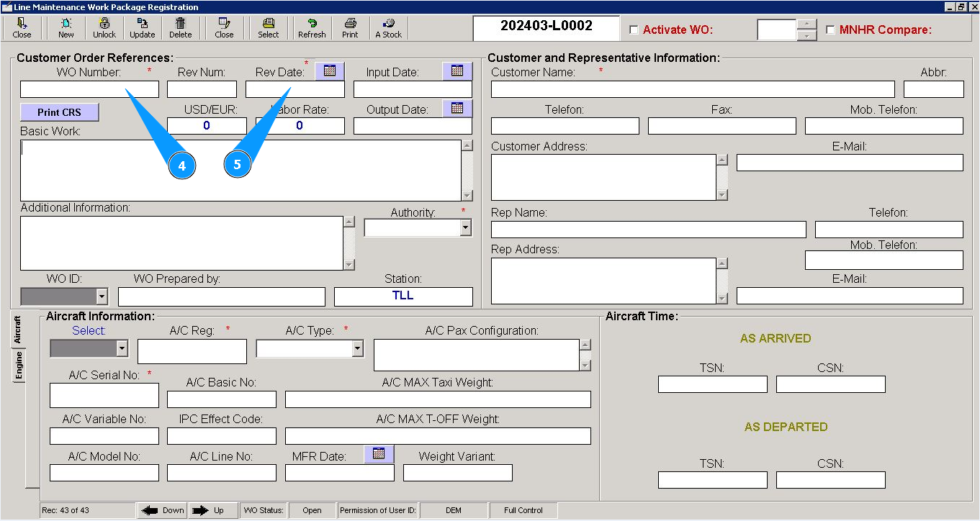Switch to the Engine vertical tab
The image size is (980, 521).
click(19, 366)
